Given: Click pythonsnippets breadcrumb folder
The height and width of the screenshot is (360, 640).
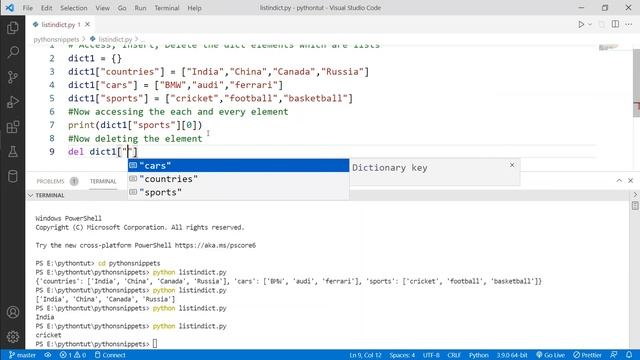Looking at the screenshot, I should tap(56, 39).
